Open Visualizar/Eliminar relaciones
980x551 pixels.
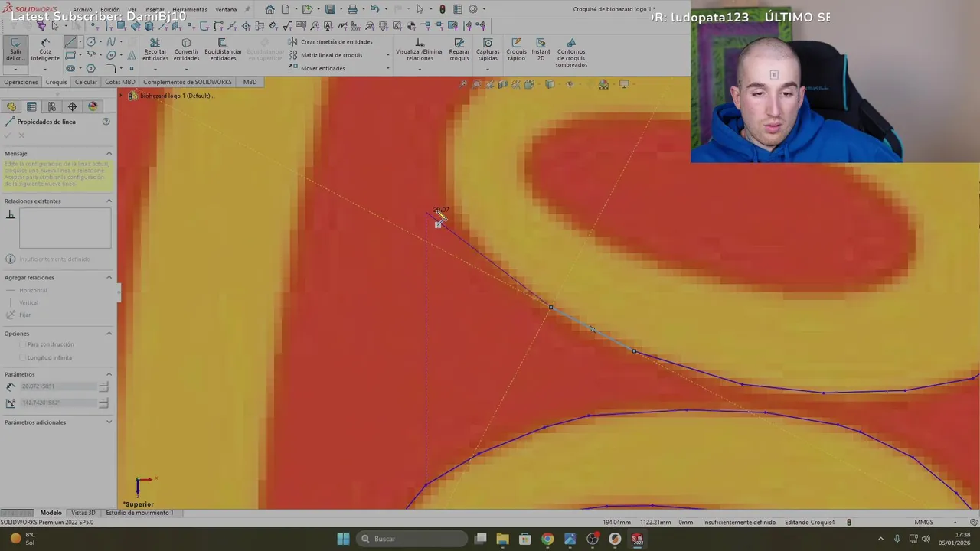pos(420,49)
